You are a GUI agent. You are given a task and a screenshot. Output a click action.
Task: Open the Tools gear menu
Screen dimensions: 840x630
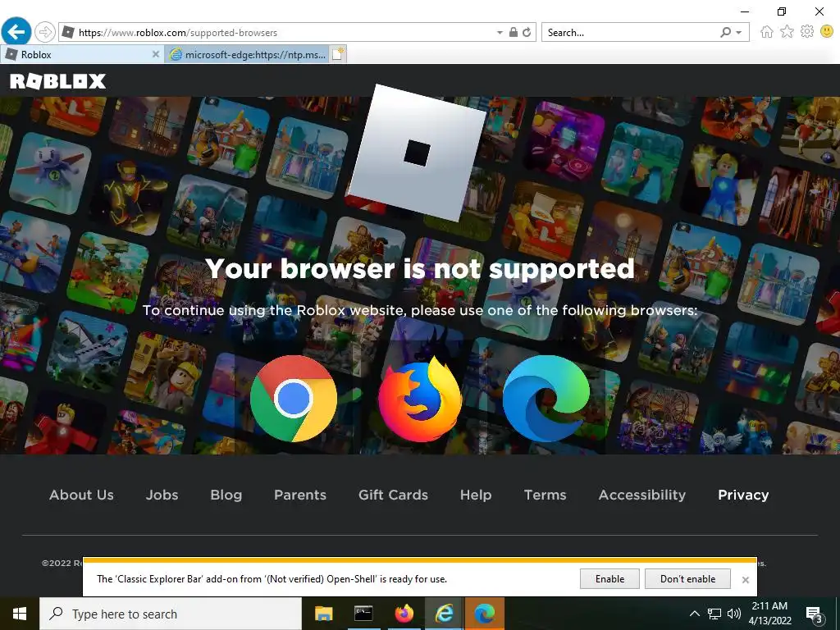807,32
